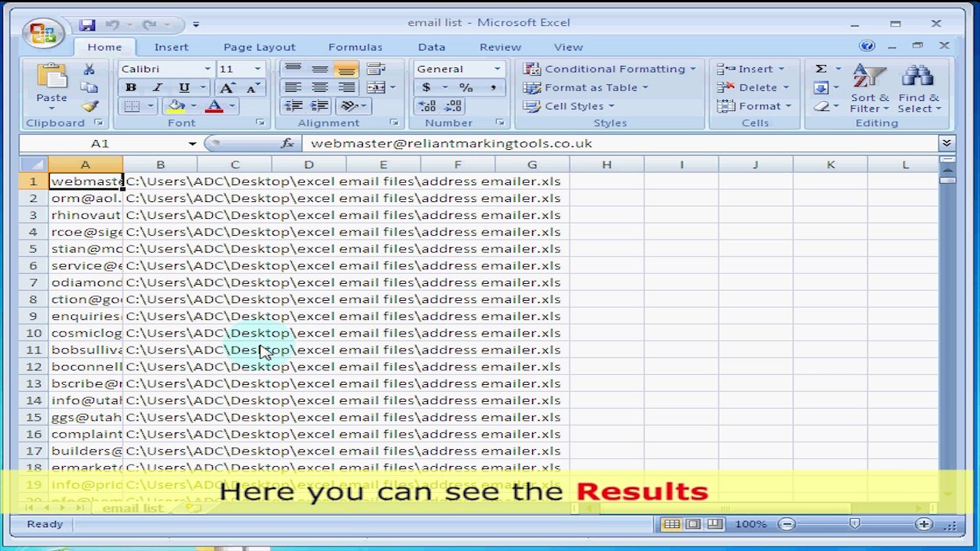Switch to Page Layout view in status bar

(693, 524)
